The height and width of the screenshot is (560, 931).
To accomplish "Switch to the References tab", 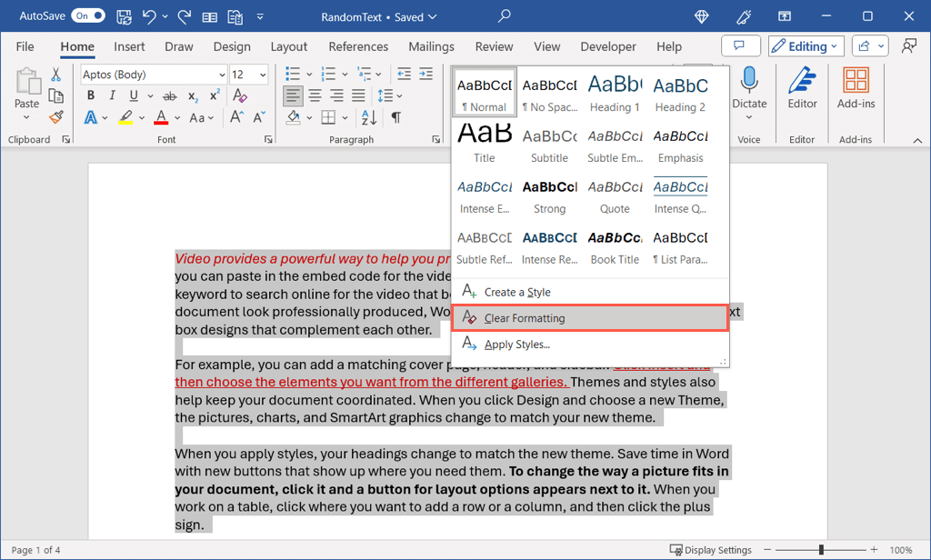I will point(358,46).
